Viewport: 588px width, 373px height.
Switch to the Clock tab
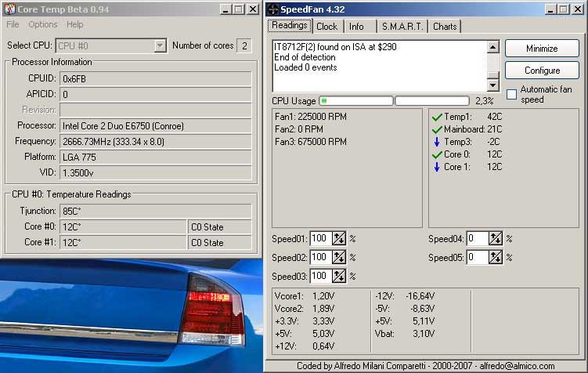click(327, 27)
